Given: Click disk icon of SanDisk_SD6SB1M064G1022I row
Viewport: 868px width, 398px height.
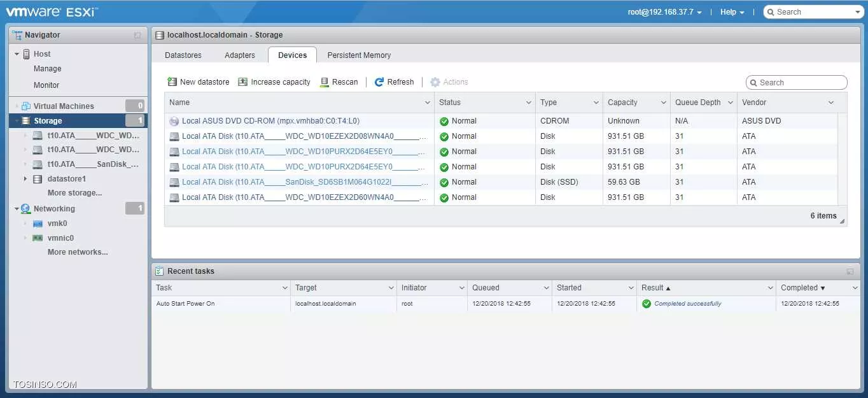Looking at the screenshot, I should (x=174, y=182).
